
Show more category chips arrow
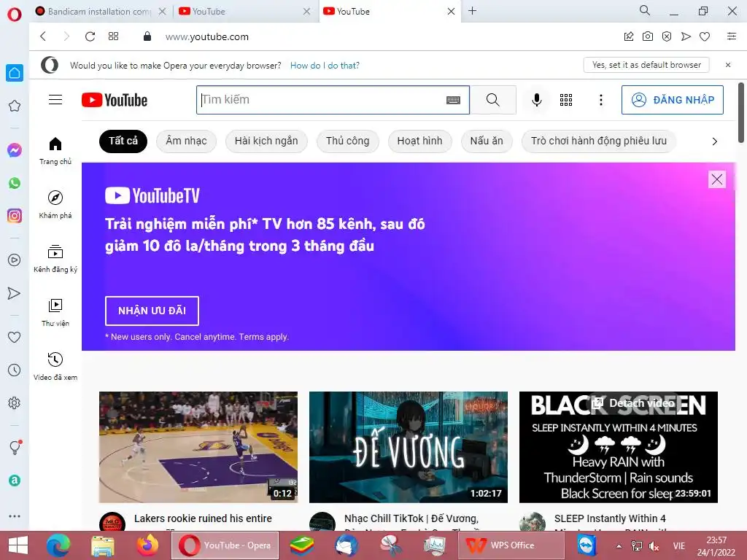(x=714, y=141)
